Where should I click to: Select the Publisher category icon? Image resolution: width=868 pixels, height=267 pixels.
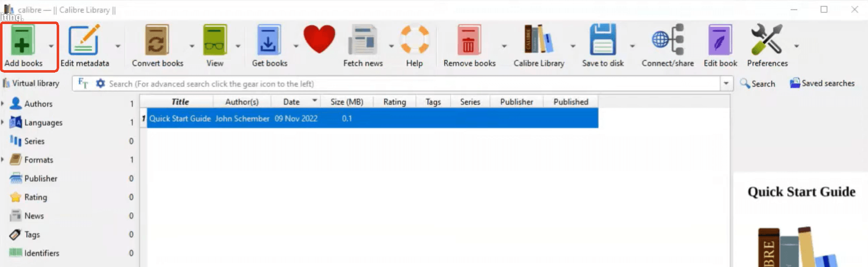point(16,178)
